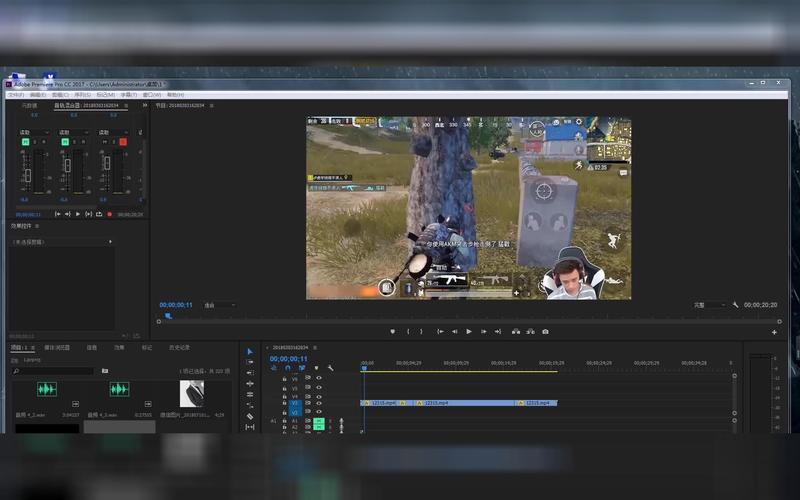Click the timeline timecode 00;00;00;11
This screenshot has width=800, height=500.
(x=289, y=359)
